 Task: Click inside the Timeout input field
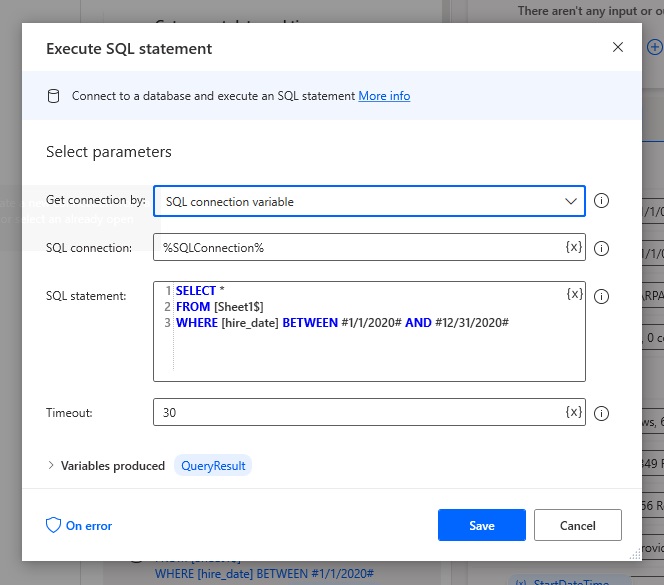[358, 412]
